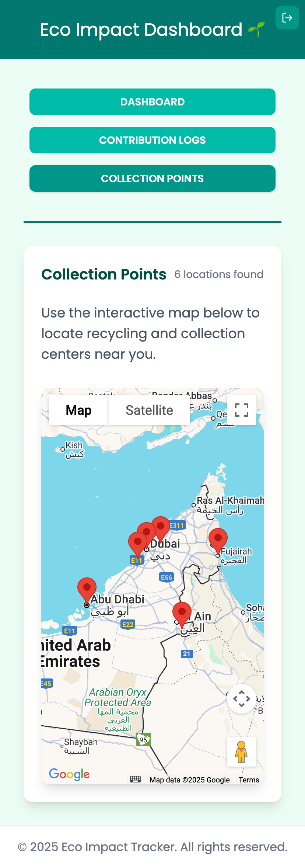The height and width of the screenshot is (868, 305).
Task: Toggle fullscreen view of the map
Action: 242,410
